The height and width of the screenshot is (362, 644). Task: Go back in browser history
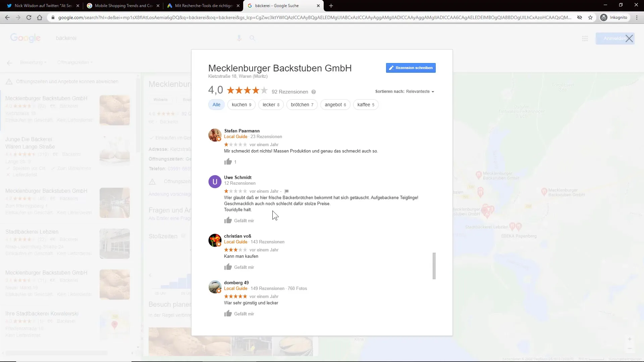click(x=7, y=17)
